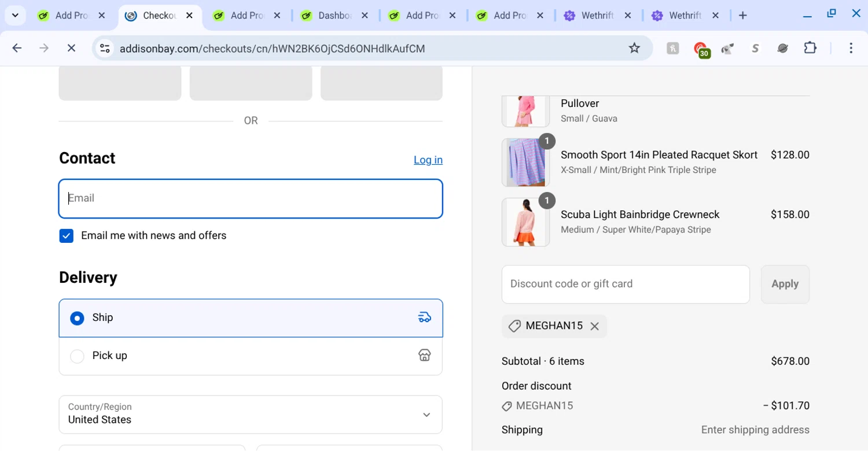
Task: Open a new tab with plus button
Action: 743,16
